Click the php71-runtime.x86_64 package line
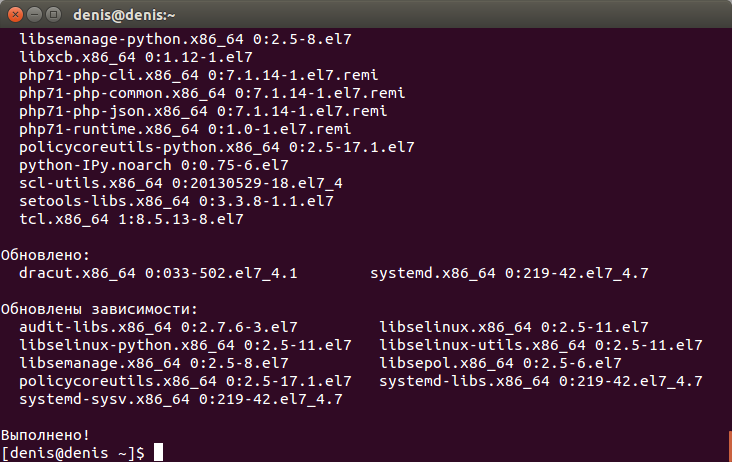This screenshot has width=732, height=462. (185, 129)
